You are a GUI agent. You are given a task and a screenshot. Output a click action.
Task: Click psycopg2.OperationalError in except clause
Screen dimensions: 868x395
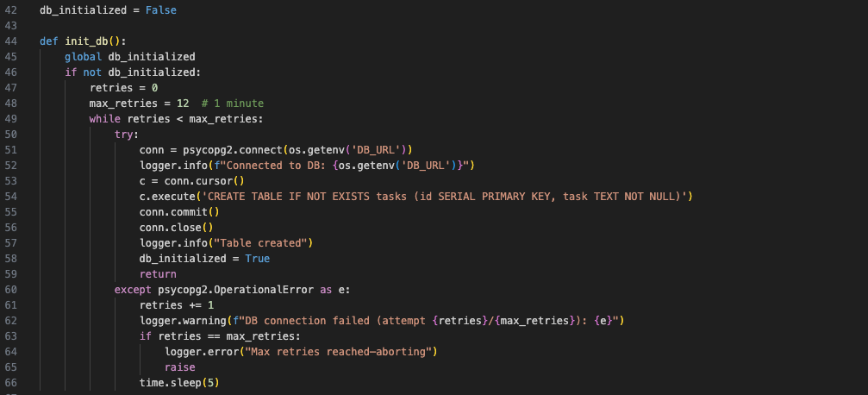point(236,289)
